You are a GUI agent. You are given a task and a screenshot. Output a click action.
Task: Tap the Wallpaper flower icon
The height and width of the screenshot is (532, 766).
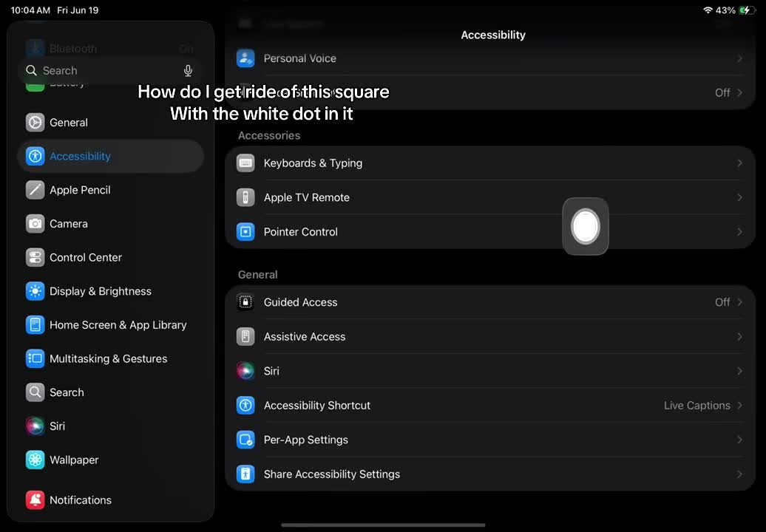35,460
